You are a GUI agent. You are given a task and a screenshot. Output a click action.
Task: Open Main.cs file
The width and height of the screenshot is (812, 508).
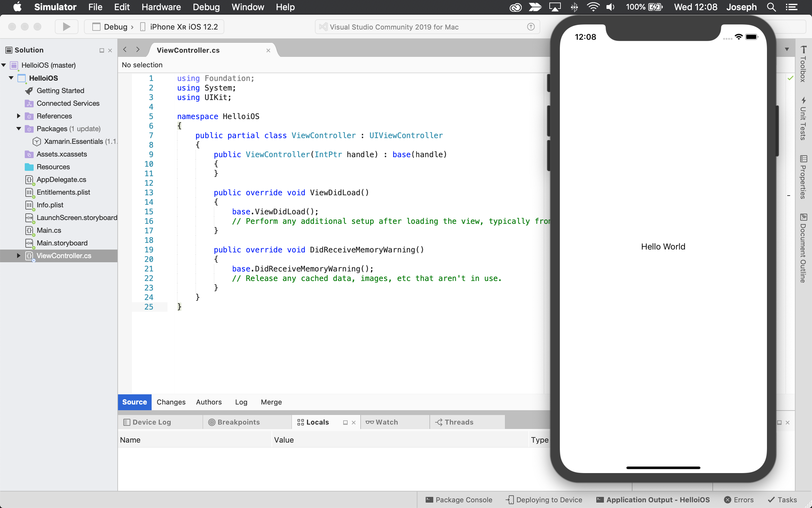[x=49, y=230]
